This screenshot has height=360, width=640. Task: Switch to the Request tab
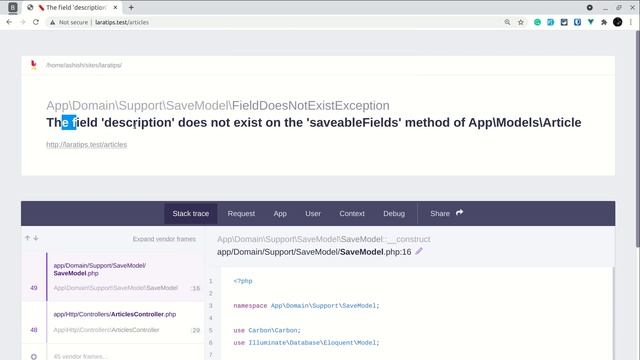coord(241,213)
